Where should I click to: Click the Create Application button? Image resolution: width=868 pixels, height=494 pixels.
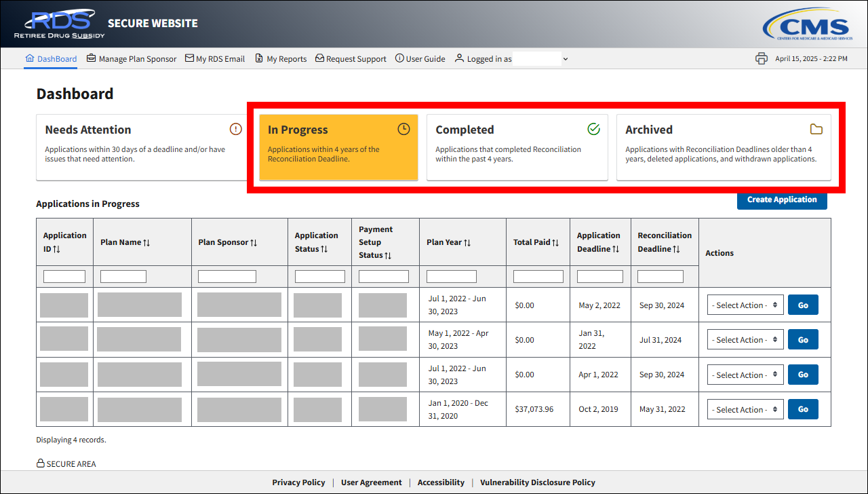pyautogui.click(x=781, y=199)
